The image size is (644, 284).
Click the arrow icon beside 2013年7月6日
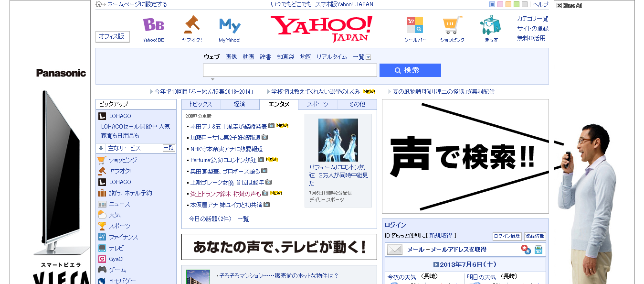436,264
